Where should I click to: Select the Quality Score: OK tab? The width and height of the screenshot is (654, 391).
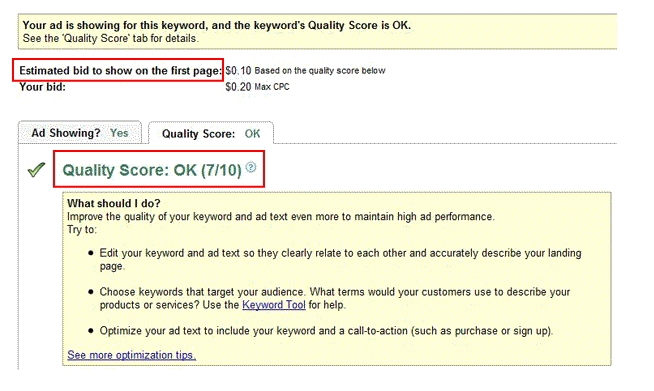(211, 134)
